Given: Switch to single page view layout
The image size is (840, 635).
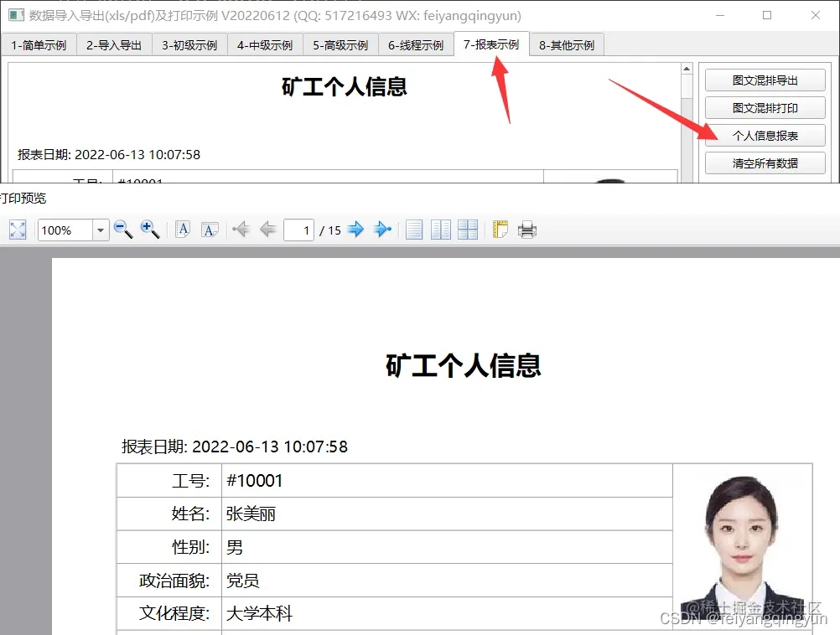Looking at the screenshot, I should pyautogui.click(x=414, y=229).
